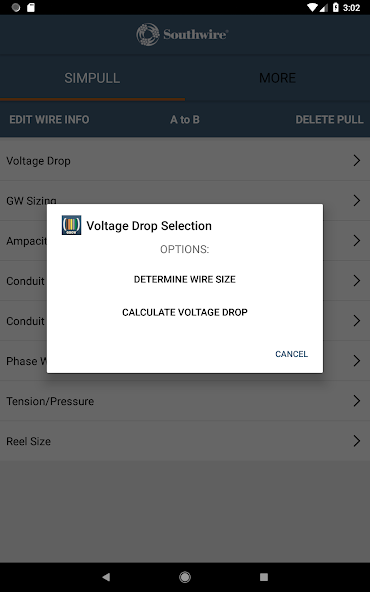Tap the Android home circle button

coord(185,577)
